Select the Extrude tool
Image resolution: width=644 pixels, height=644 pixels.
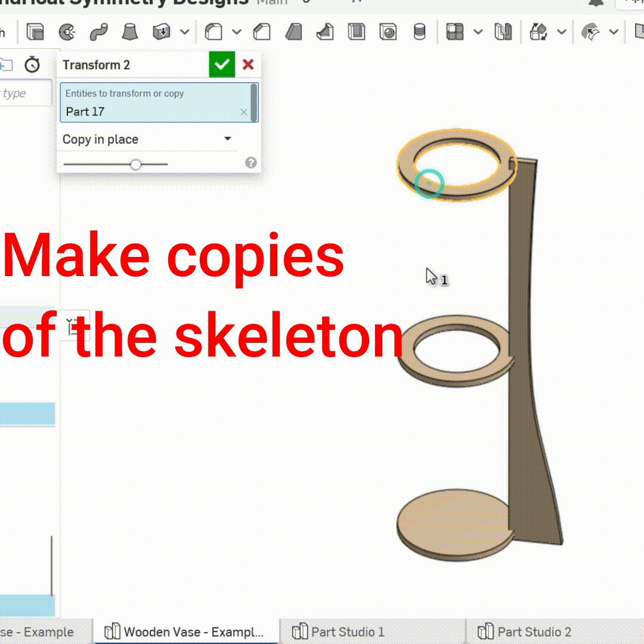(x=35, y=32)
